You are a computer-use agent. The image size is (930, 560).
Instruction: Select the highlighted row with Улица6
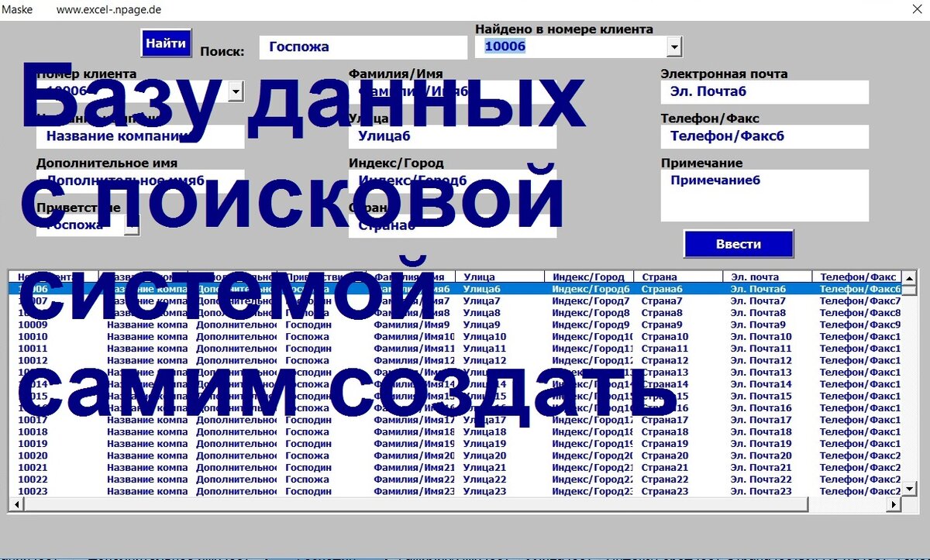click(456, 289)
